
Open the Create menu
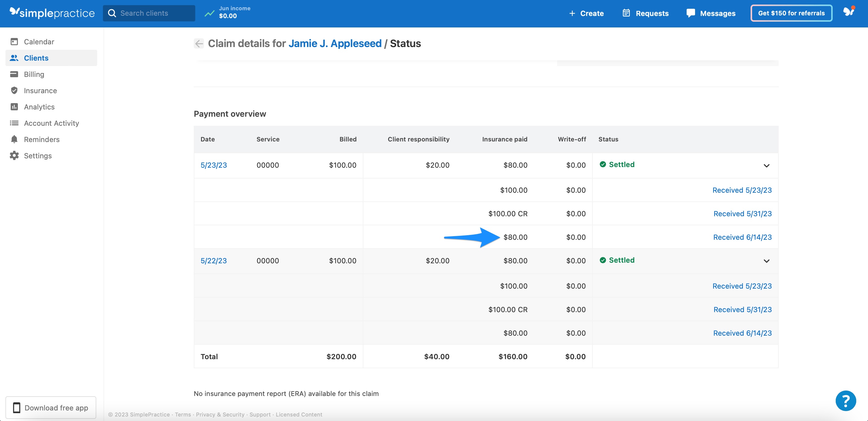586,13
